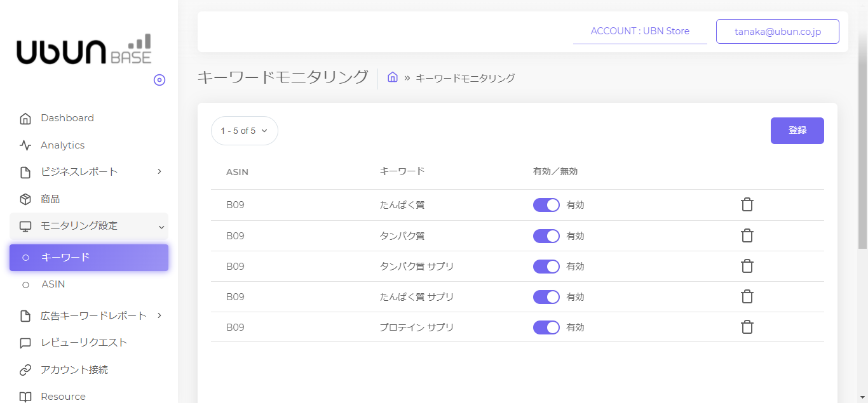Image resolution: width=868 pixels, height=403 pixels.
Task: Click the home icon in the breadcrumb
Action: point(393,77)
